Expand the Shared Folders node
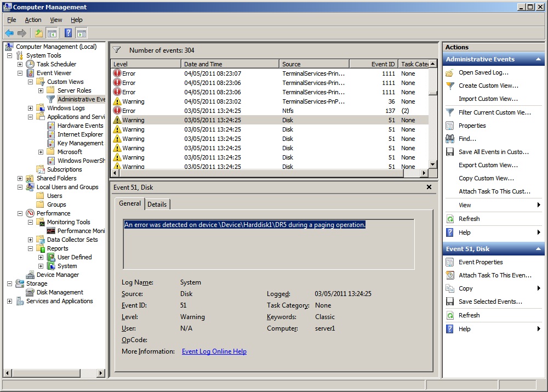This screenshot has width=548, height=392. (20, 178)
